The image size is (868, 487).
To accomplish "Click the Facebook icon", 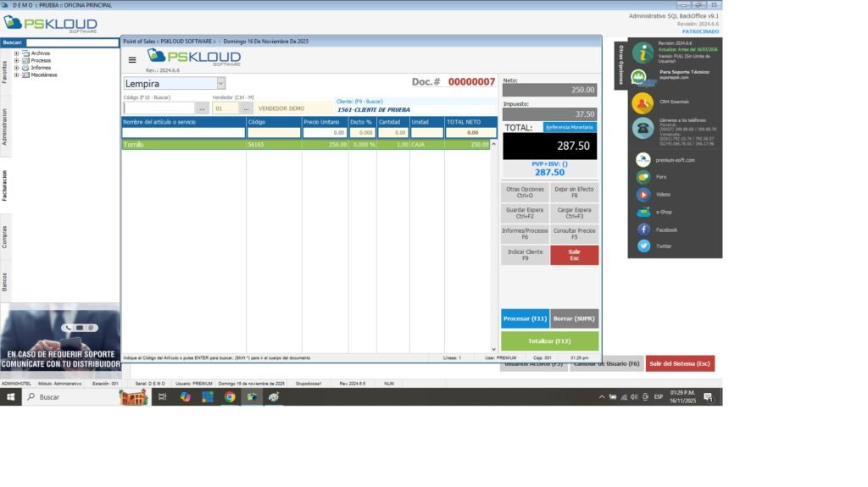I will [643, 230].
